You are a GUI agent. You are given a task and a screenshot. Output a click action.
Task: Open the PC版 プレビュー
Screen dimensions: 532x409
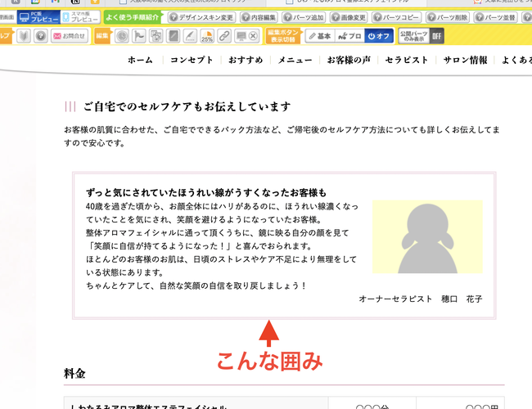(x=37, y=16)
